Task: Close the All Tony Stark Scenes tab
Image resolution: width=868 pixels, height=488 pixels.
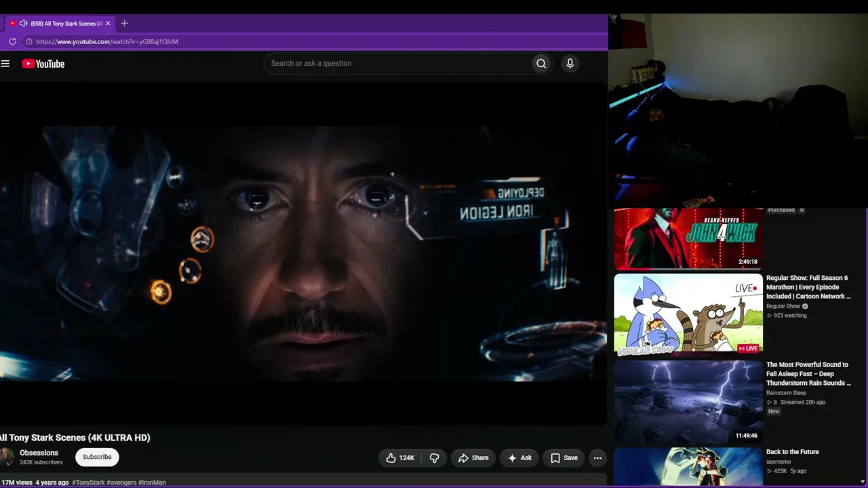Action: pyautogui.click(x=108, y=23)
